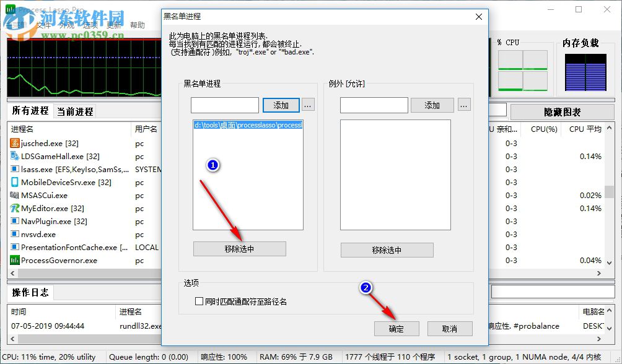Click 移除选中 under the blacklist list
The width and height of the screenshot is (622, 364).
[x=239, y=249]
